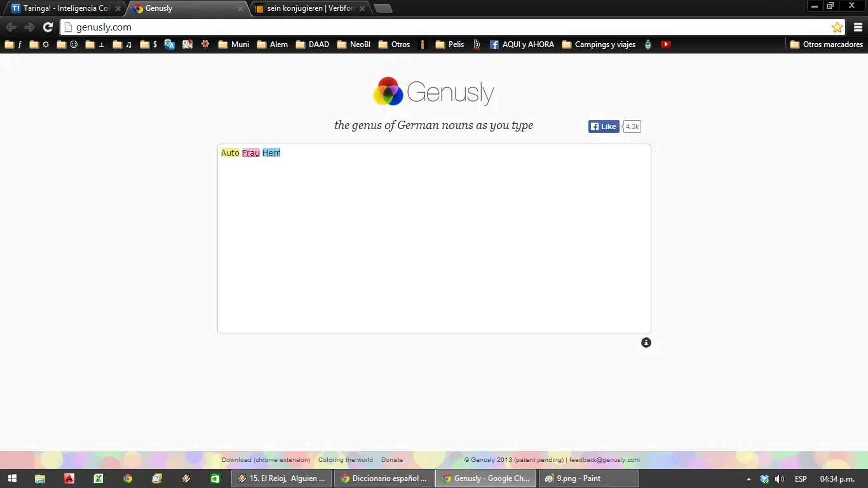Launch AutoCAD from the taskbar
This screenshot has height=488, width=868.
pos(69,478)
